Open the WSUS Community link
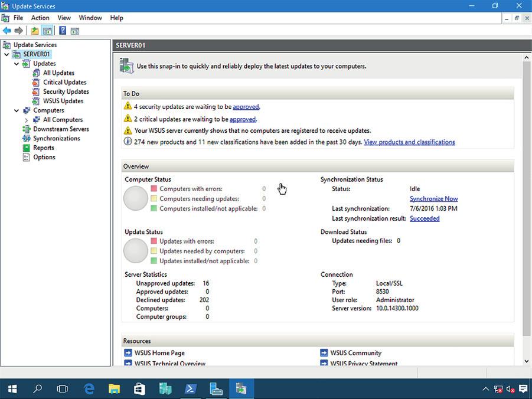Viewport: 532px width, 399px height. tap(356, 353)
